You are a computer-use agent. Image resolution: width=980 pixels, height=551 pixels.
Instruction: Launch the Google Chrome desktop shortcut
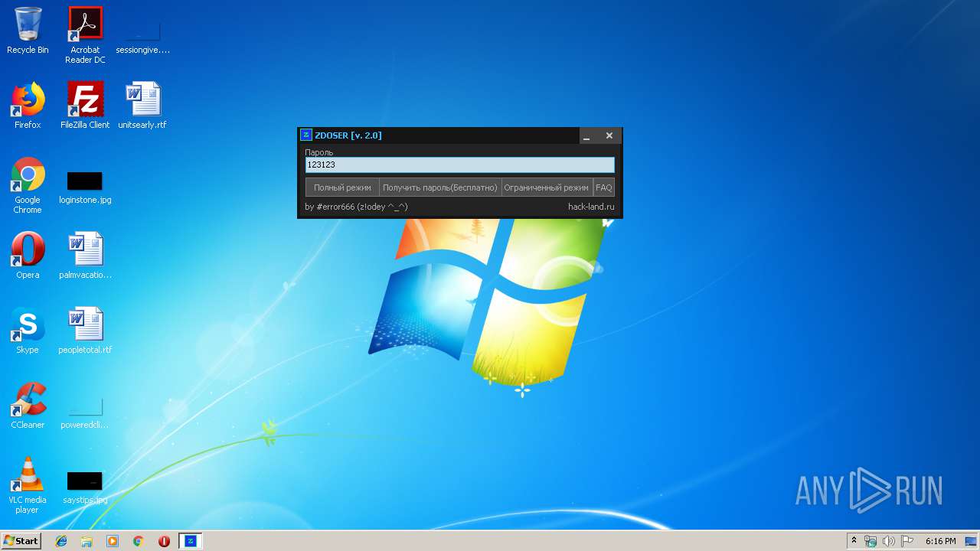click(x=28, y=185)
